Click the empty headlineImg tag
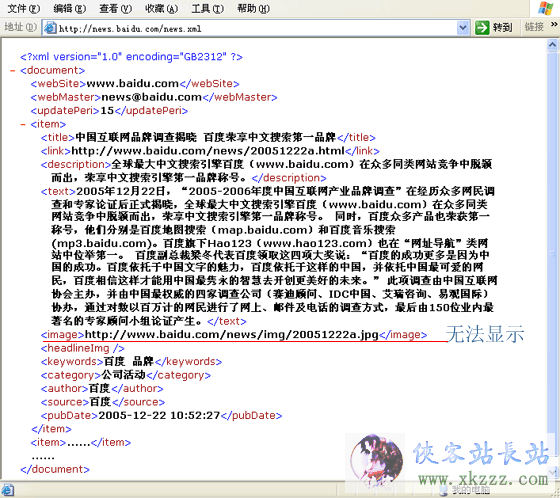Viewport: 560px width, 498px height. click(82, 348)
